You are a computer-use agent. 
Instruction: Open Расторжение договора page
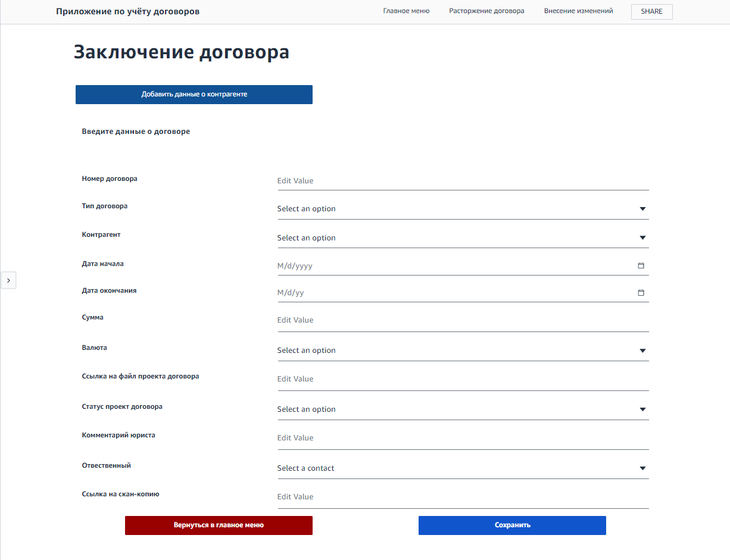click(486, 11)
